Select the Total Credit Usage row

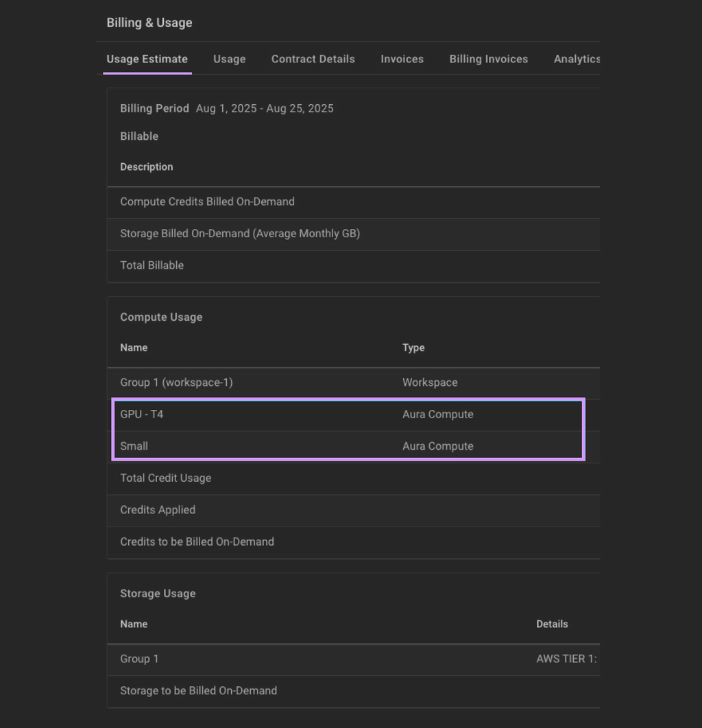[166, 478]
